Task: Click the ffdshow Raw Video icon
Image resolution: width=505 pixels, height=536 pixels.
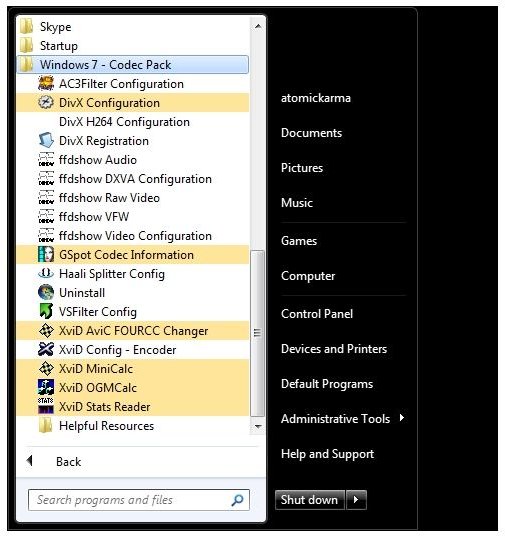Action: click(46, 198)
